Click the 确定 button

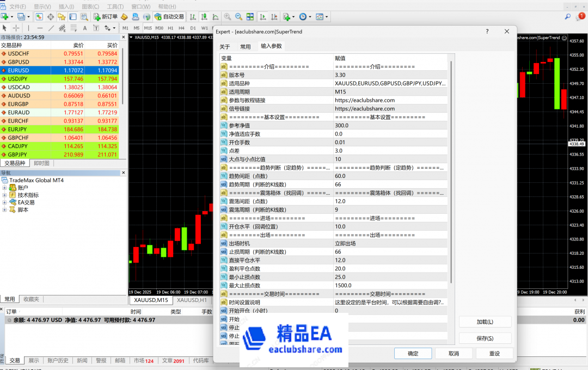coord(413,353)
